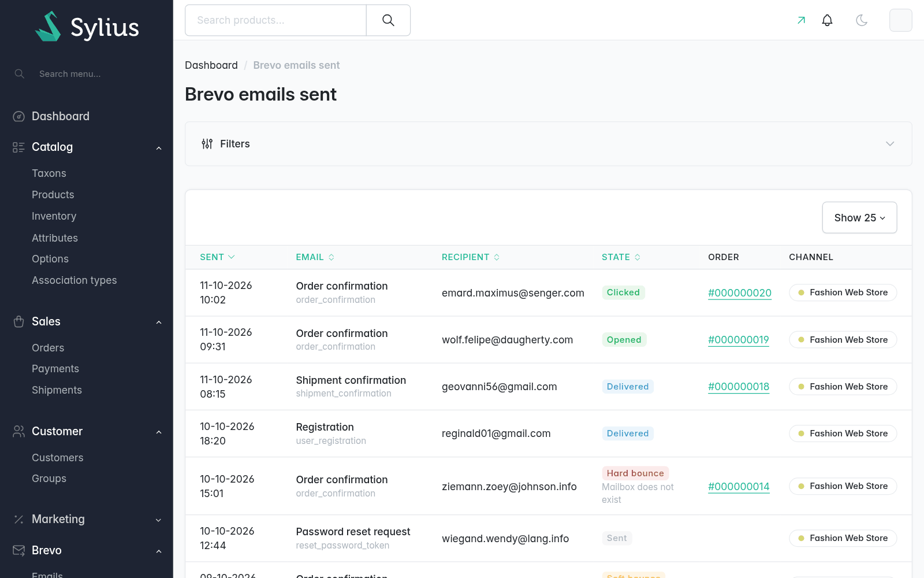Click the Clicked state badge
The image size is (924, 578).
pyautogui.click(x=623, y=292)
